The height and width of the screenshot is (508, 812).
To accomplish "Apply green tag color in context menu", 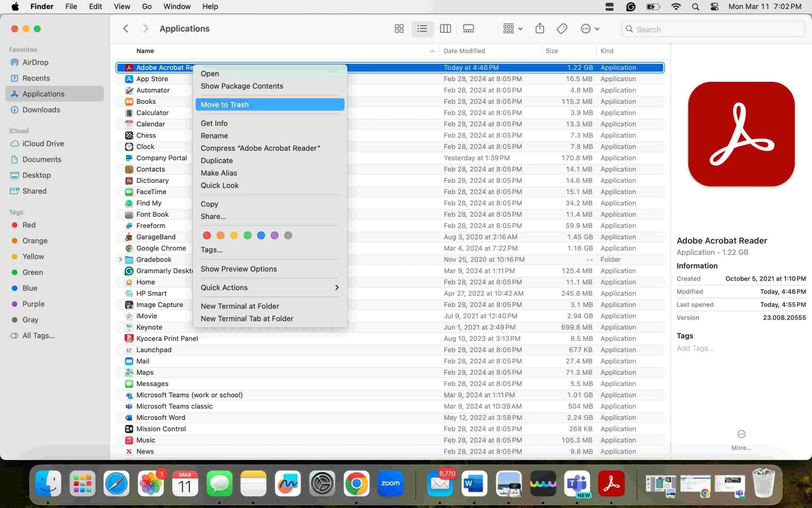I will click(247, 236).
